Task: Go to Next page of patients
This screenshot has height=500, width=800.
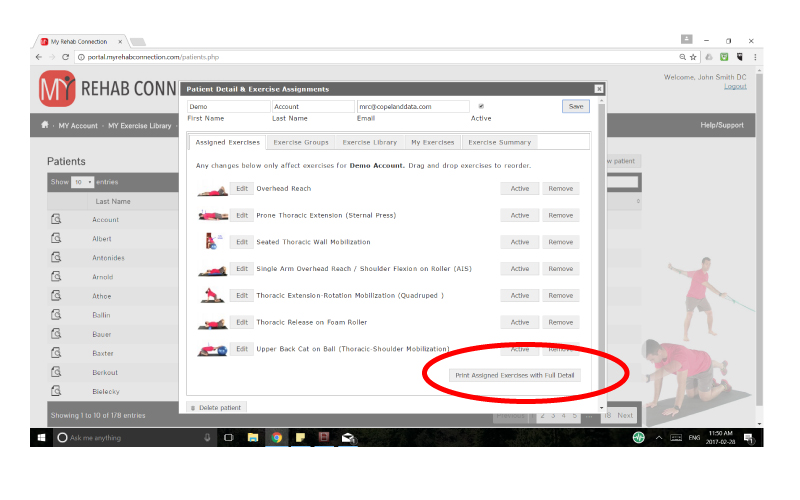Action: click(625, 415)
